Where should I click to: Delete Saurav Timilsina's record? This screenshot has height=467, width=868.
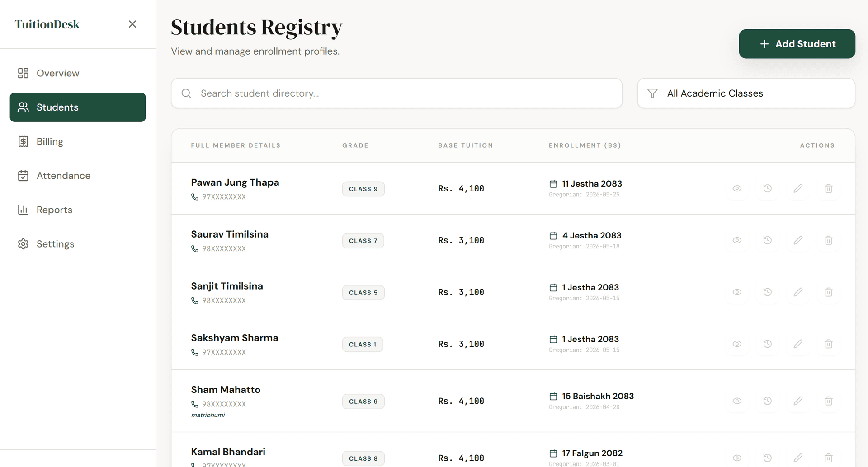pyautogui.click(x=829, y=240)
